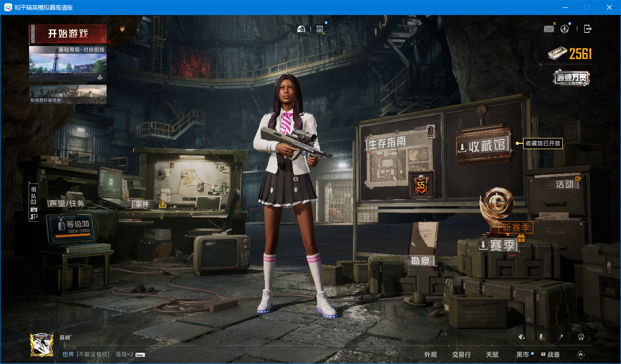Open the mail inbox envelope icon
This screenshot has height=364, width=621.
pos(548,29)
